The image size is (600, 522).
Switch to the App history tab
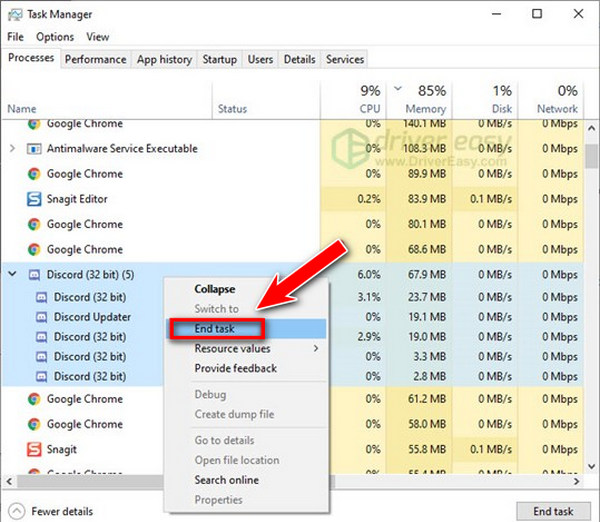pyautogui.click(x=164, y=59)
